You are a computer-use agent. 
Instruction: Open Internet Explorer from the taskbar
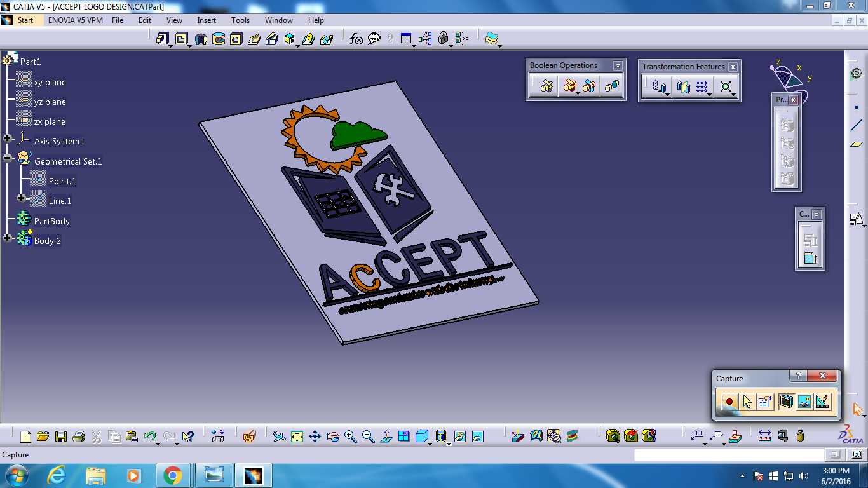(x=57, y=475)
